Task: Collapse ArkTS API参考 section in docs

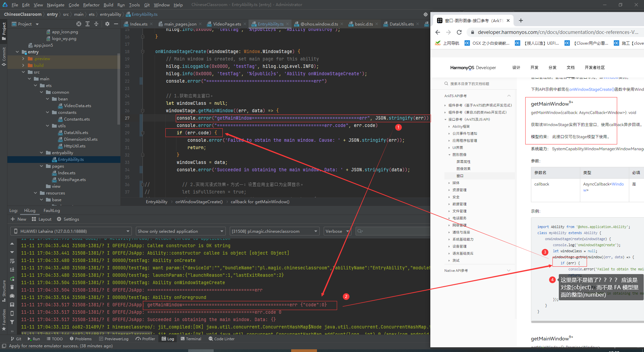Action: [x=509, y=96]
